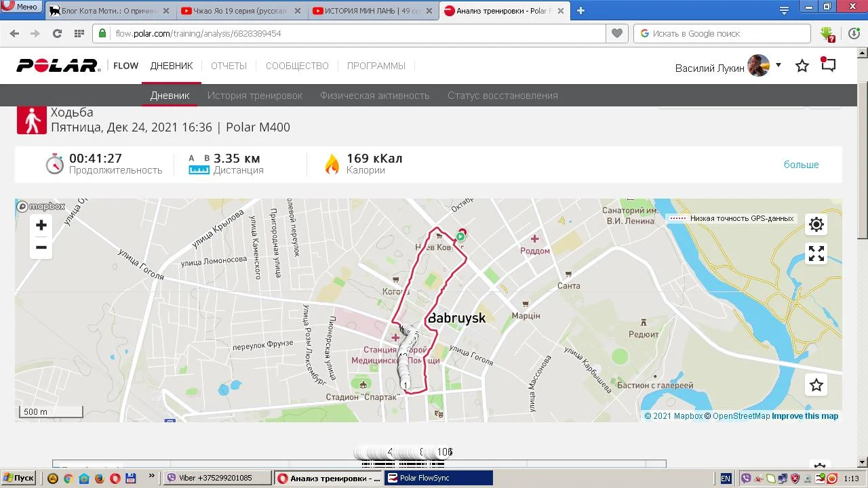Click kilometer marker 1 on route
The height and width of the screenshot is (488, 868).
[x=406, y=385]
